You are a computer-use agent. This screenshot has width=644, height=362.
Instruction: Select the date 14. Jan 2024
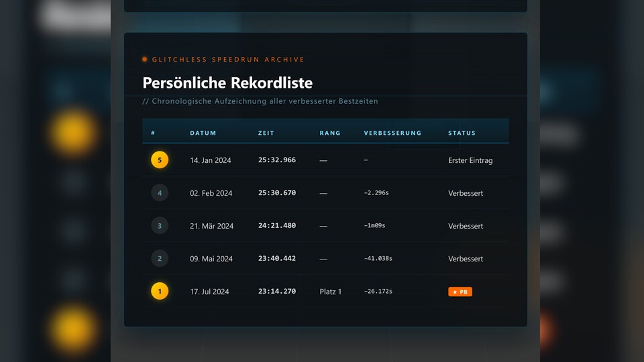(x=210, y=160)
